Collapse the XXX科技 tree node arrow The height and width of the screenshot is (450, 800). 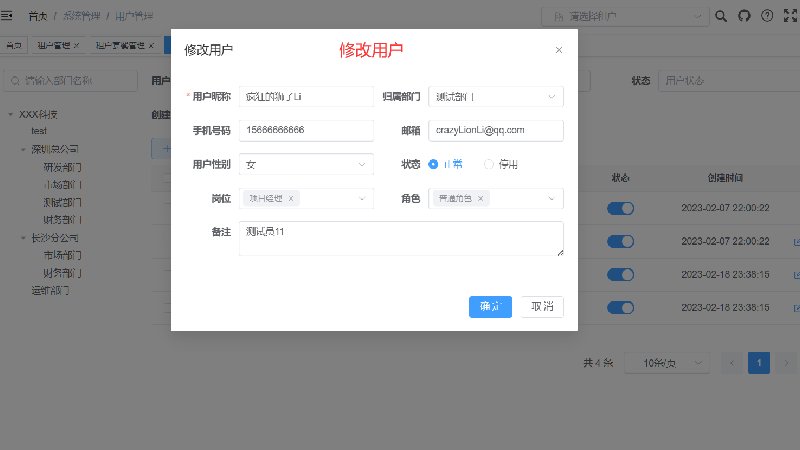click(11, 114)
